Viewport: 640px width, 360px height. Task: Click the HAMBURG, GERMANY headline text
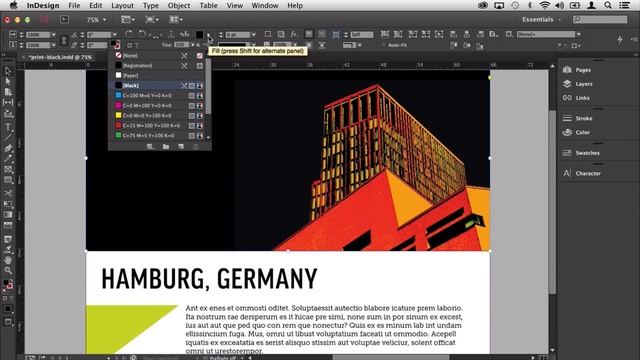(209, 279)
